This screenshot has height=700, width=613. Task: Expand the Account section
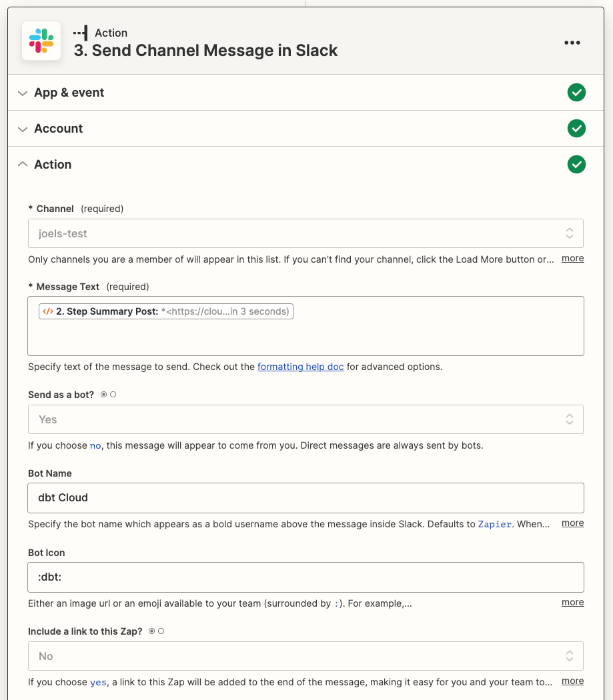click(22, 128)
